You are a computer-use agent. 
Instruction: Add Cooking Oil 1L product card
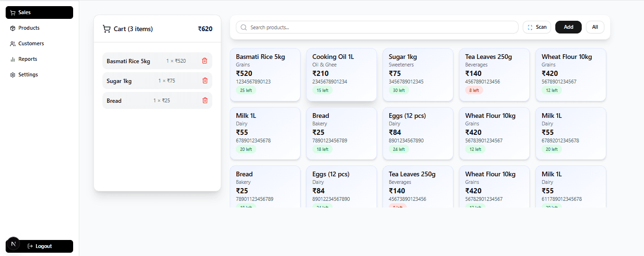[x=342, y=74]
